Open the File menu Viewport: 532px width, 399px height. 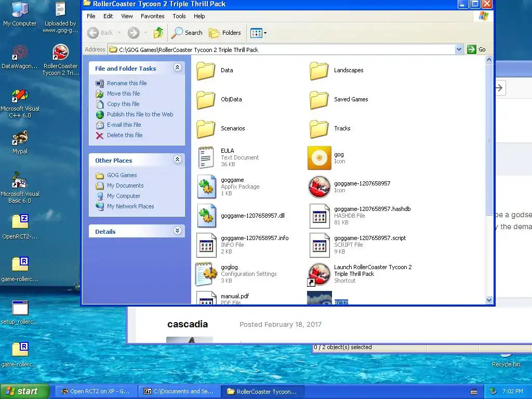pos(91,16)
